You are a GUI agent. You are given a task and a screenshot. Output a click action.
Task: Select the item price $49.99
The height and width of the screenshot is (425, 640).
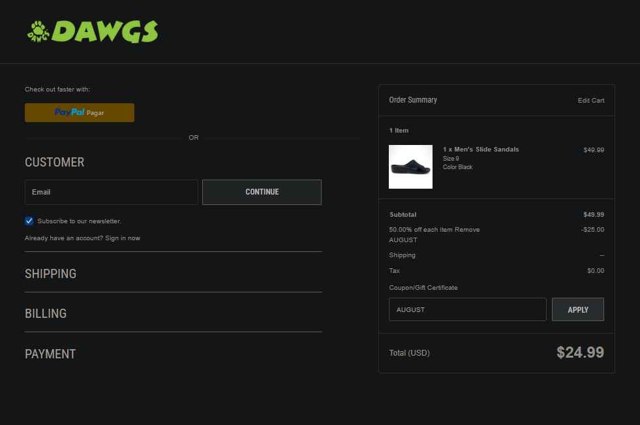click(x=593, y=150)
